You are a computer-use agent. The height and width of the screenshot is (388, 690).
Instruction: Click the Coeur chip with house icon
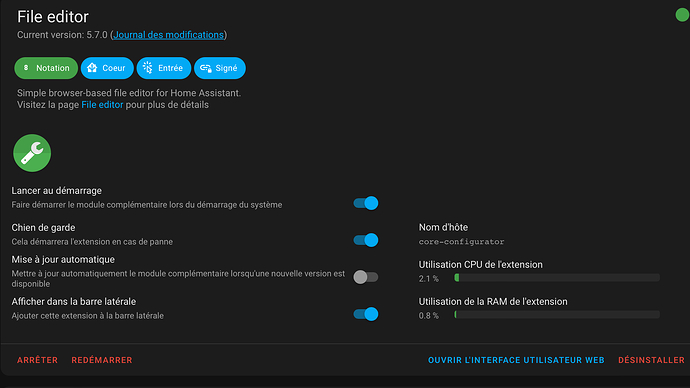coord(107,68)
